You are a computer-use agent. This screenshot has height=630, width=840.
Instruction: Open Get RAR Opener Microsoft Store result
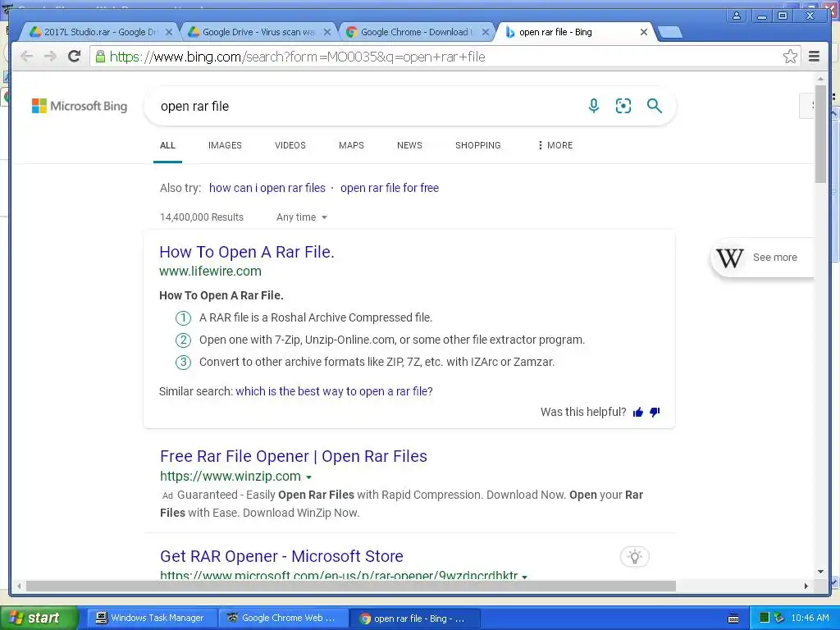[x=282, y=557]
